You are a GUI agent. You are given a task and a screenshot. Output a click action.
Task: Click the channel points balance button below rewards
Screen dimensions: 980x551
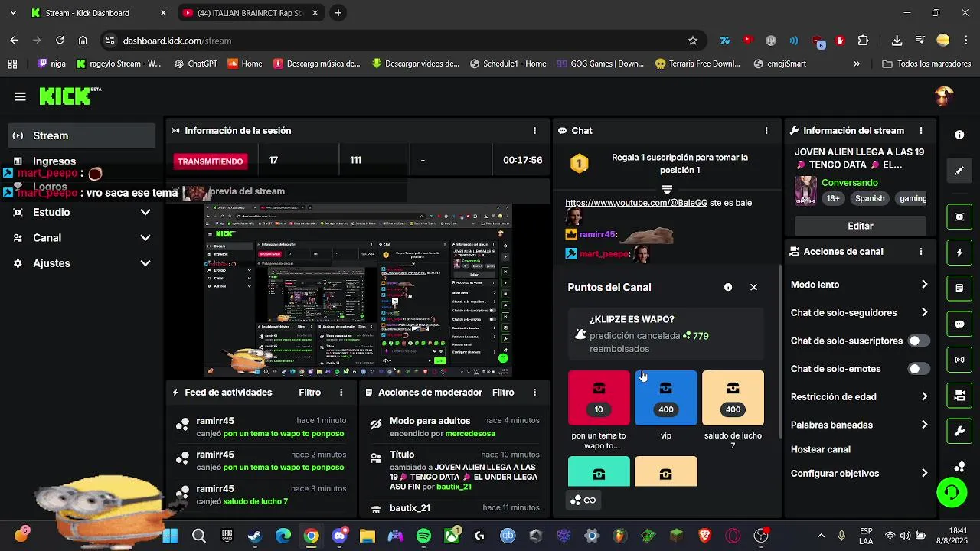click(x=583, y=500)
